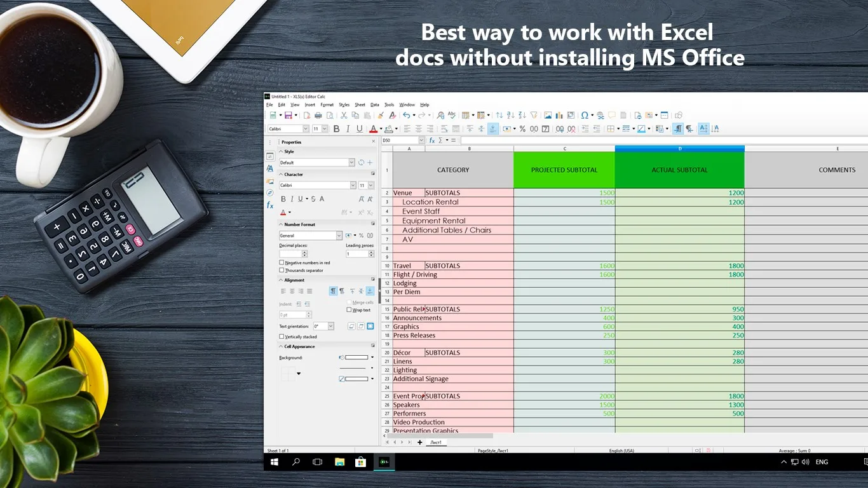
Task: Open the font size dropdown in toolbar
Action: pyautogui.click(x=325, y=129)
